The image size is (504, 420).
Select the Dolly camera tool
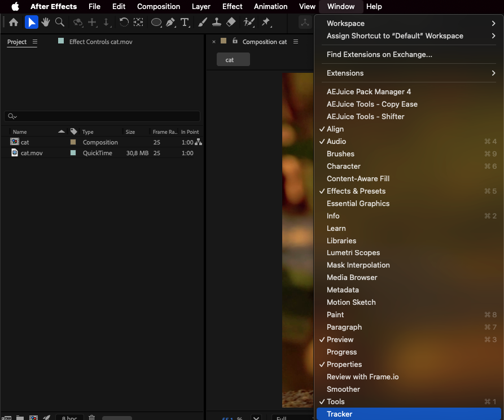tap(107, 22)
